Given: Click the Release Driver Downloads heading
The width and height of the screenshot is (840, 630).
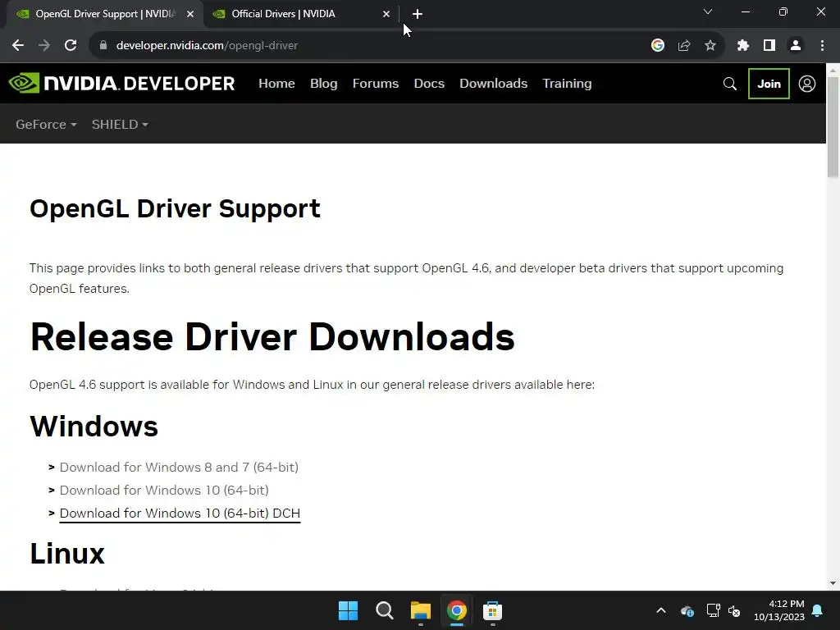Looking at the screenshot, I should [x=272, y=337].
